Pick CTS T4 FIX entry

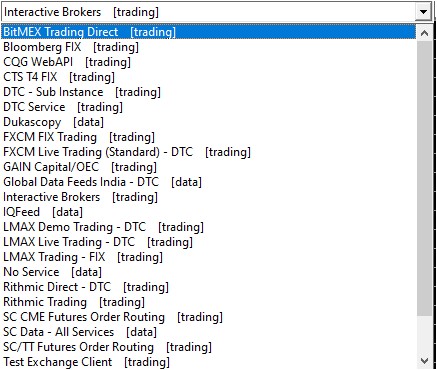(208, 77)
